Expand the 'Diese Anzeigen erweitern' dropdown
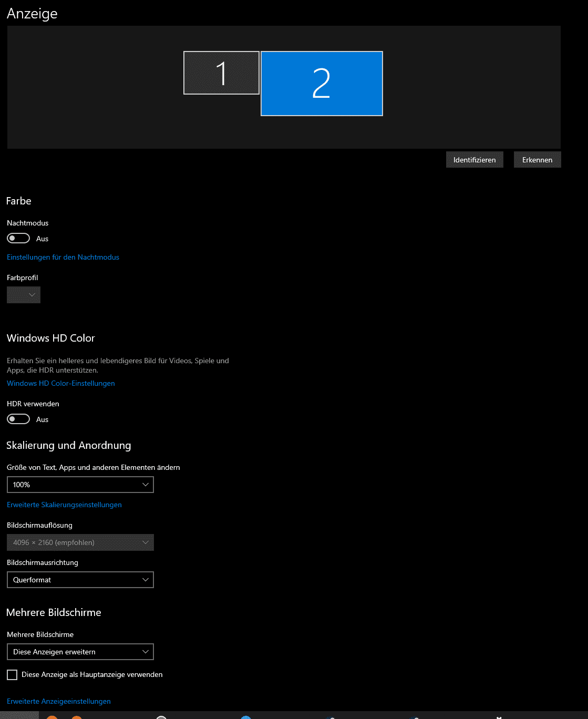The width and height of the screenshot is (588, 719). point(80,652)
